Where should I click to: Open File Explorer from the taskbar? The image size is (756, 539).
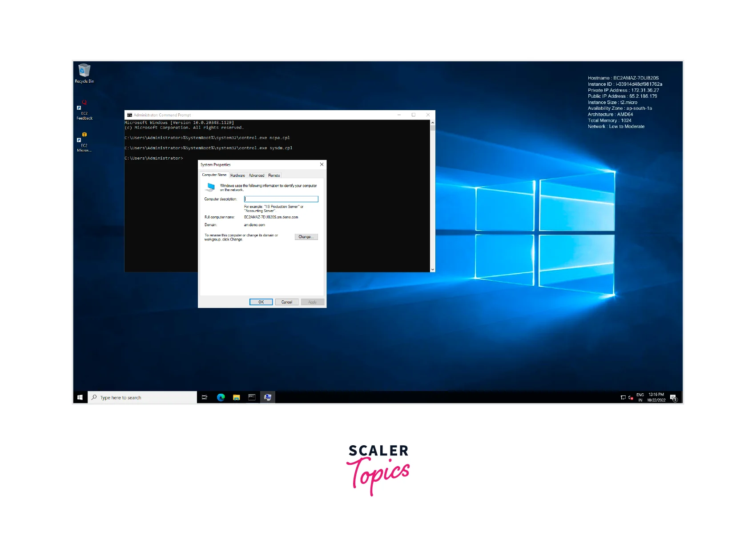coord(236,397)
